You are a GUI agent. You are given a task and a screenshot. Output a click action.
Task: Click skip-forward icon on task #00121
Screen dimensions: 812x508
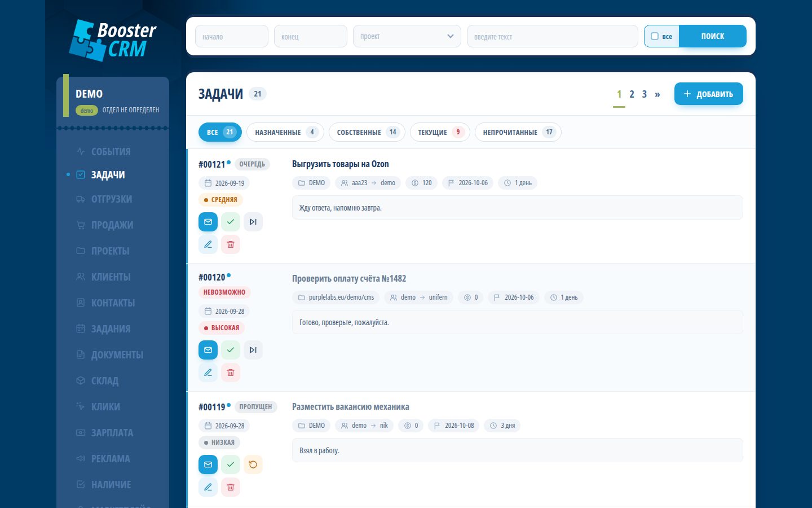pos(253,222)
